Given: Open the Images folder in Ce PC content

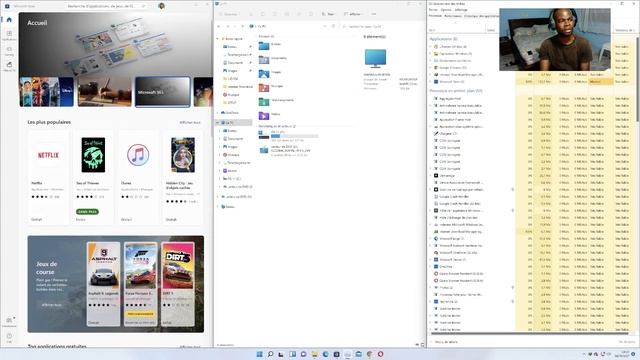Looking at the screenshot, I should click(x=271, y=73).
